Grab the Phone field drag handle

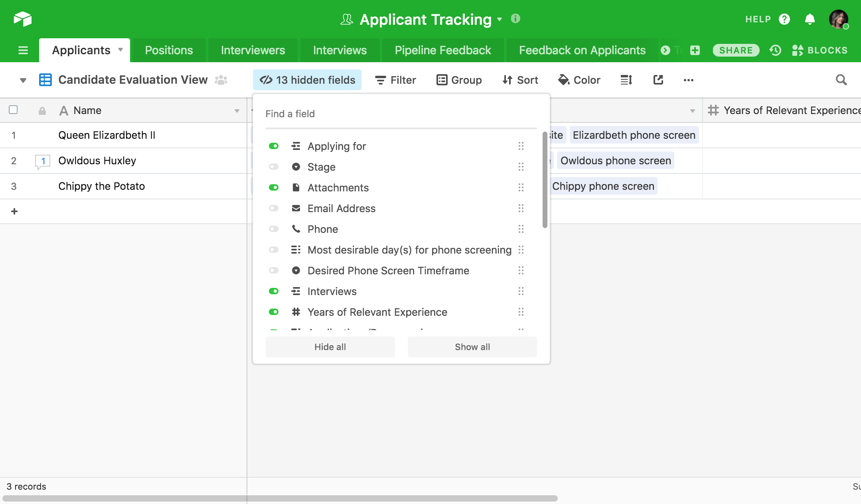pos(521,229)
